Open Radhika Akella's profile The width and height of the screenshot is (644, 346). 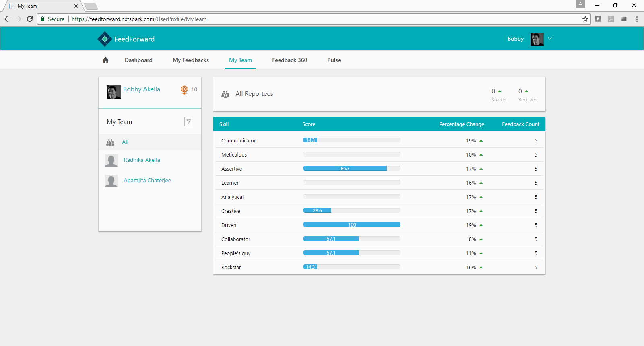[142, 160]
